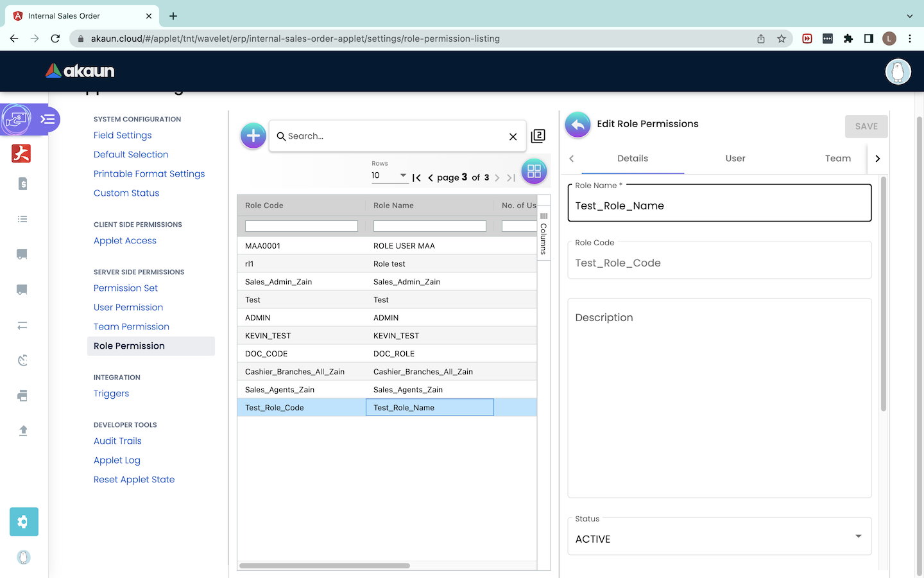Open the Audit Trails link
The image size is (924, 578).
pyautogui.click(x=117, y=441)
